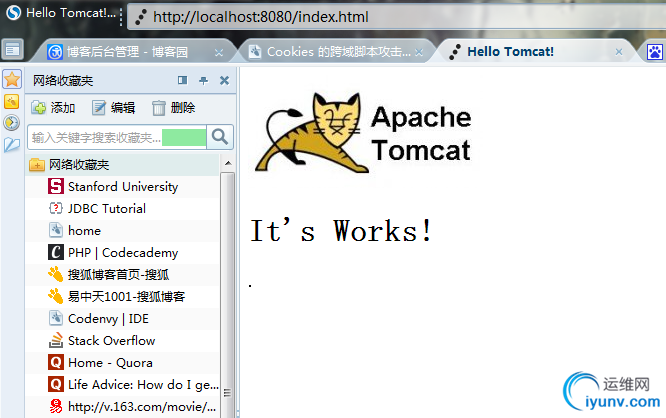Click the favorites search magnifier button
Image resolution: width=666 pixels, height=418 pixels.
[x=220, y=137]
